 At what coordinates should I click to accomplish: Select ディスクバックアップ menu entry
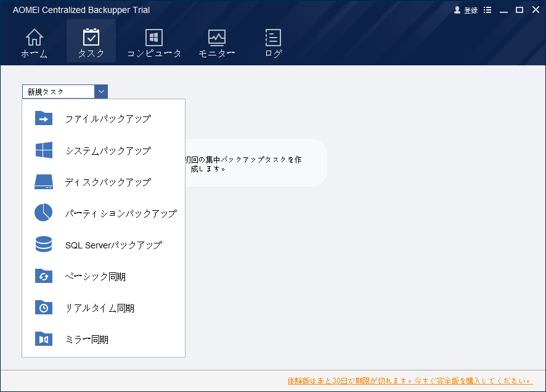(108, 182)
